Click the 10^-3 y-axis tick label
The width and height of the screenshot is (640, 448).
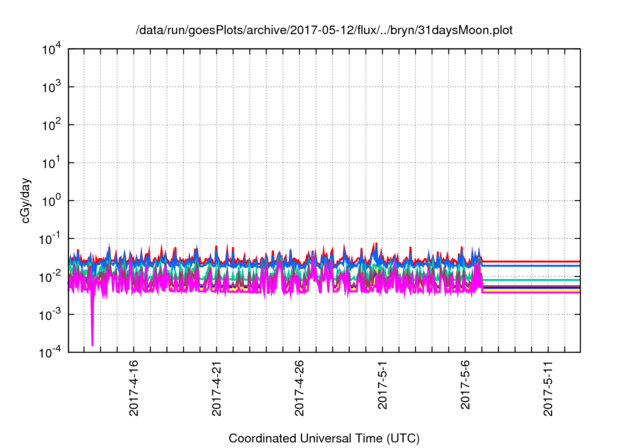coord(52,313)
